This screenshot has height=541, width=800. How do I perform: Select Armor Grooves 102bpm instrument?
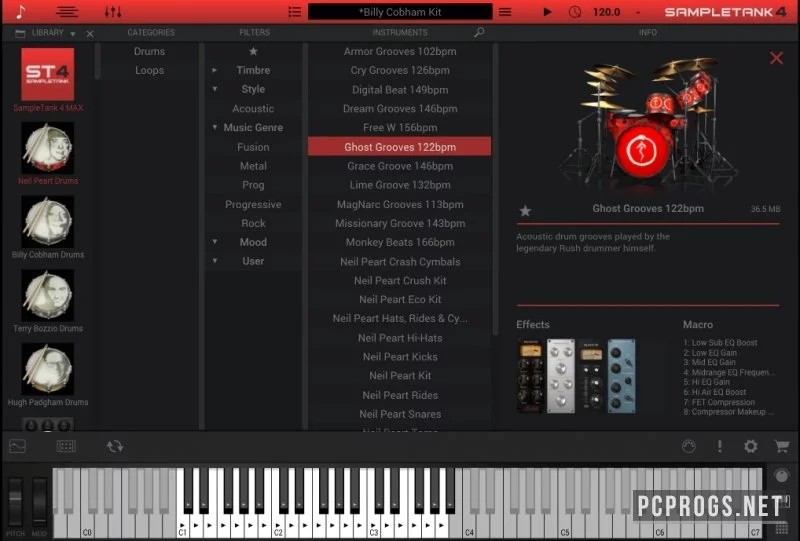(x=400, y=52)
